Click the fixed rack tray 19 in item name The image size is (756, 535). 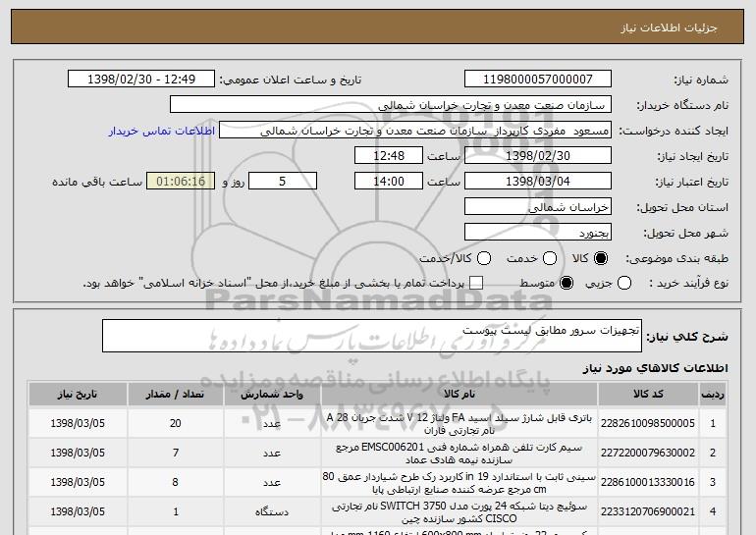coord(459,482)
